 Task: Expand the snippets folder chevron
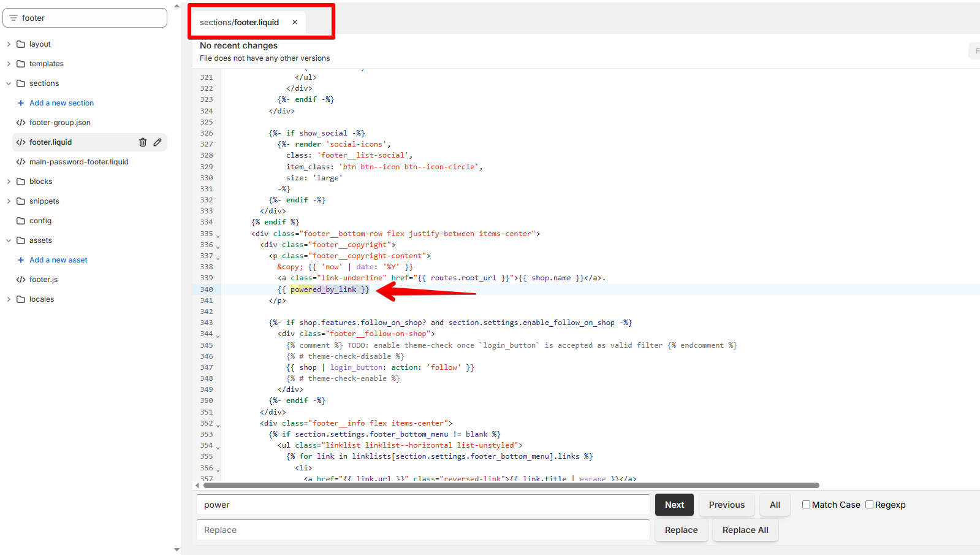9,201
